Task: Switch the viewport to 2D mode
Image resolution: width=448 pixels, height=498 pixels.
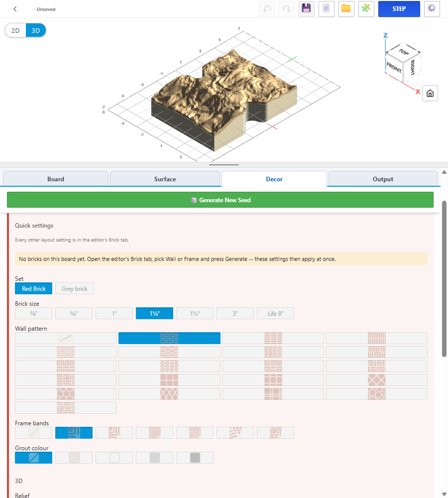Action: (x=15, y=30)
